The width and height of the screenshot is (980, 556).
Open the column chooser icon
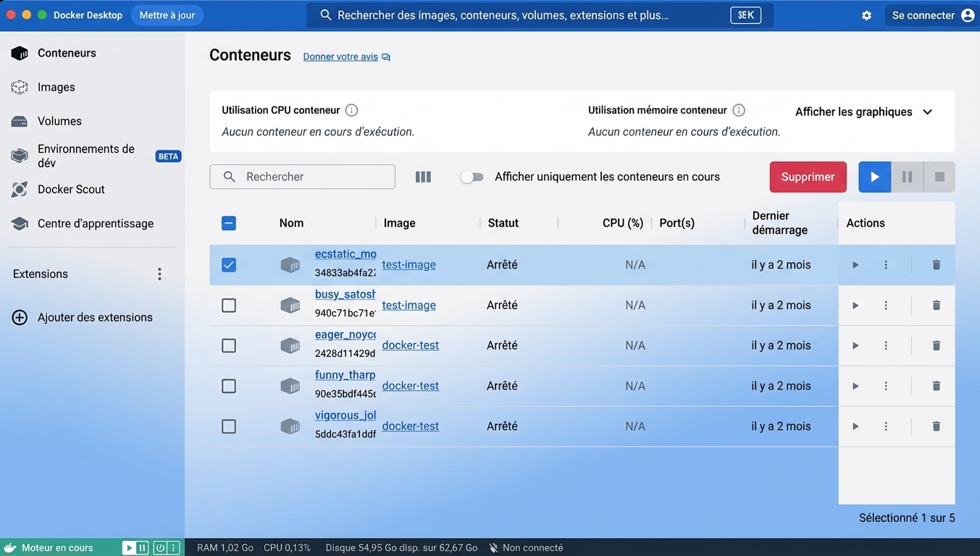(x=423, y=177)
